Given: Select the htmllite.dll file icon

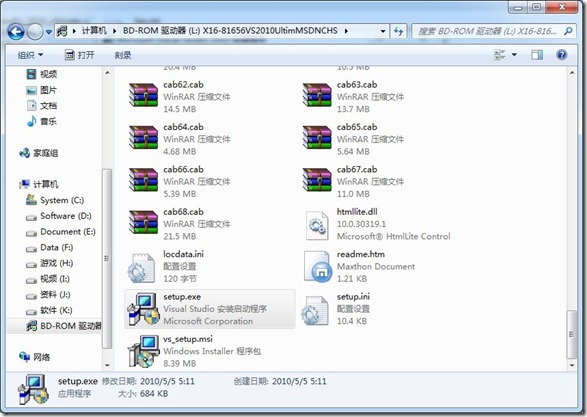Looking at the screenshot, I should [317, 225].
